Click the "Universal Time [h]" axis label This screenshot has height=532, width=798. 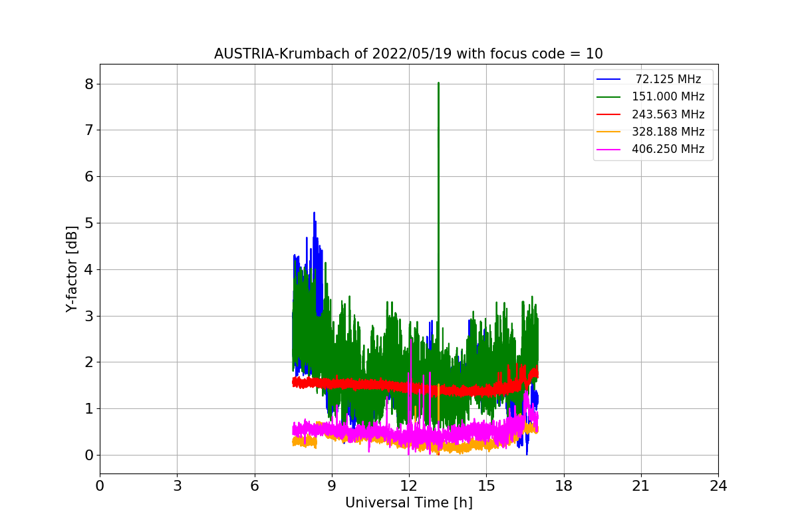(409, 503)
